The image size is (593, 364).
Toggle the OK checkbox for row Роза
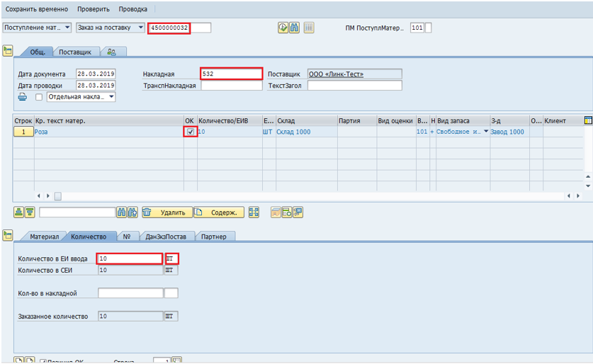tap(189, 132)
